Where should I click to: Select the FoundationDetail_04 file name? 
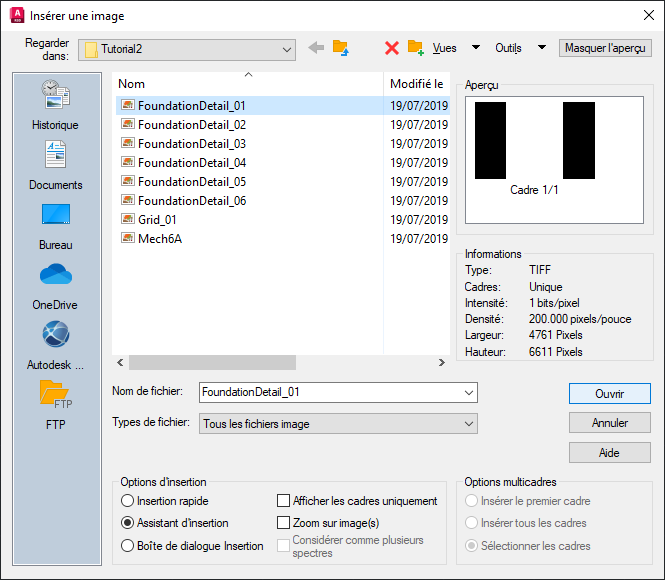coord(192,163)
